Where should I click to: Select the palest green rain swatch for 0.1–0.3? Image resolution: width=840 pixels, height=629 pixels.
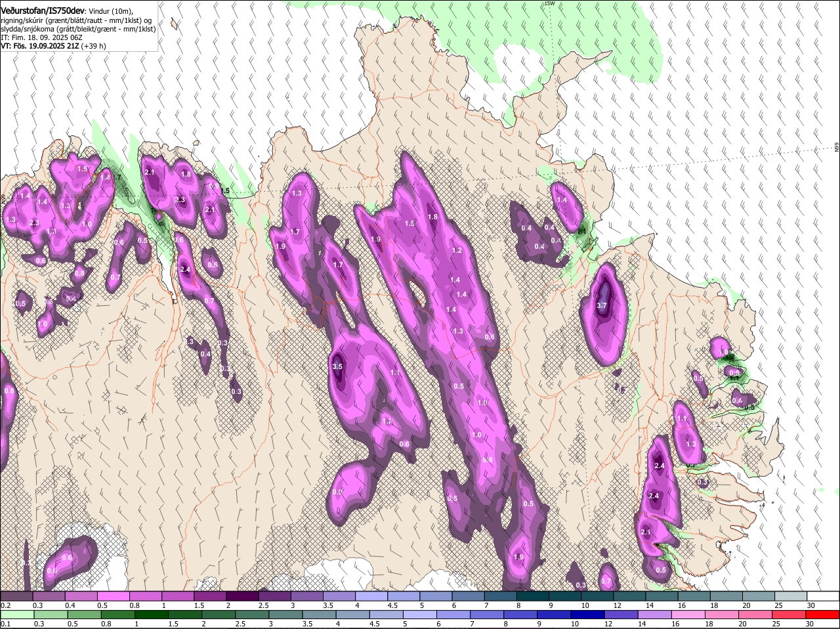[x=17, y=615]
